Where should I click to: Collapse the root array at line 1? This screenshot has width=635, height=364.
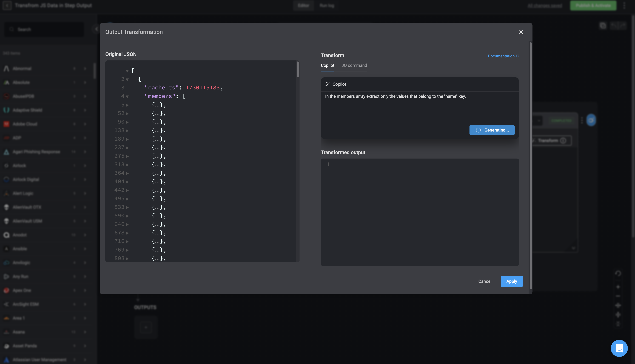[x=127, y=71]
